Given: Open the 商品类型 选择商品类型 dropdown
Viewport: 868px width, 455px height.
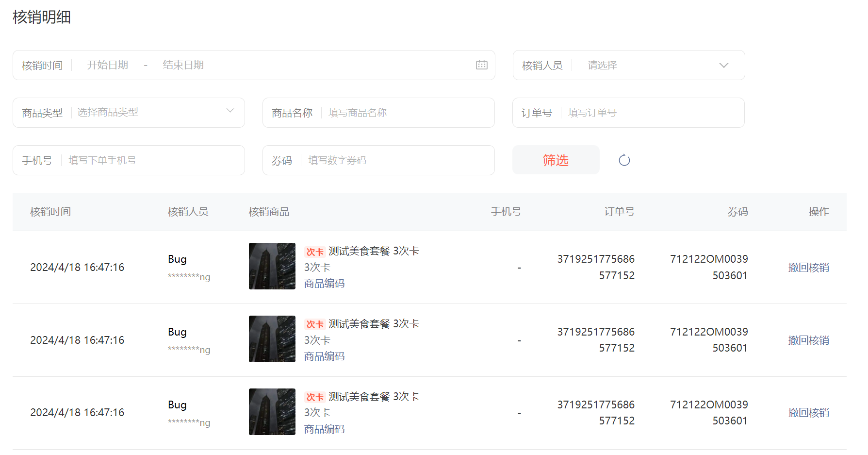Looking at the screenshot, I should (x=129, y=113).
